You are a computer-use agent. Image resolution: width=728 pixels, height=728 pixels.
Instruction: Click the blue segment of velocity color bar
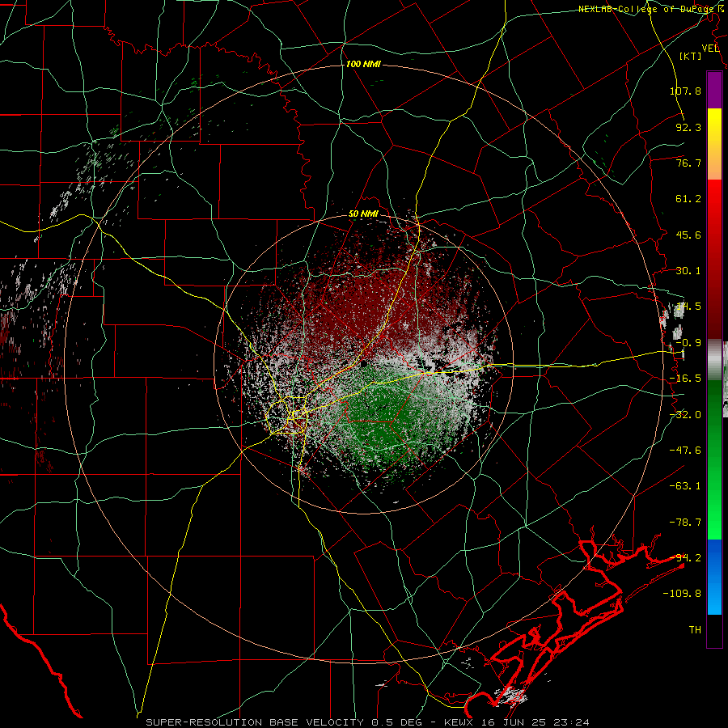tap(714, 577)
